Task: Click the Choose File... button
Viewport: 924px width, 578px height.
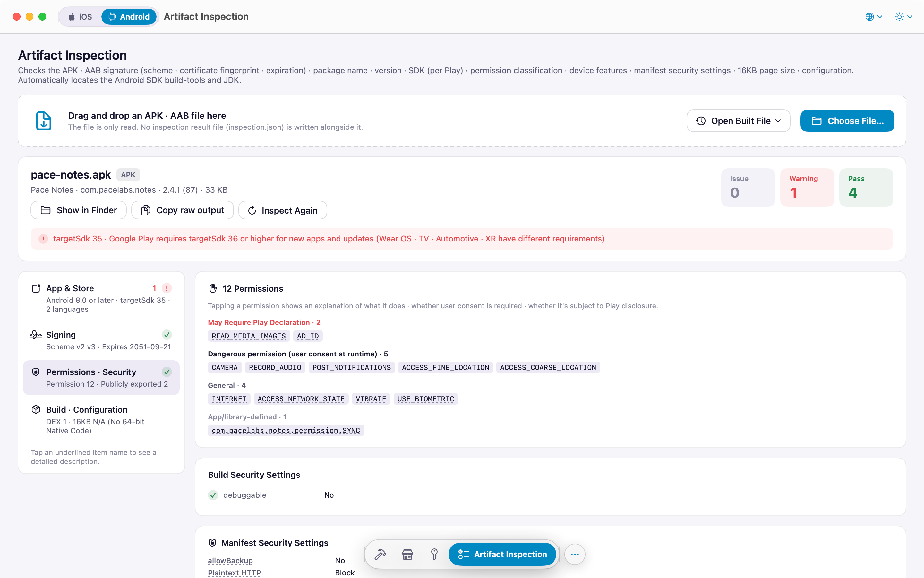Action: 847,121
